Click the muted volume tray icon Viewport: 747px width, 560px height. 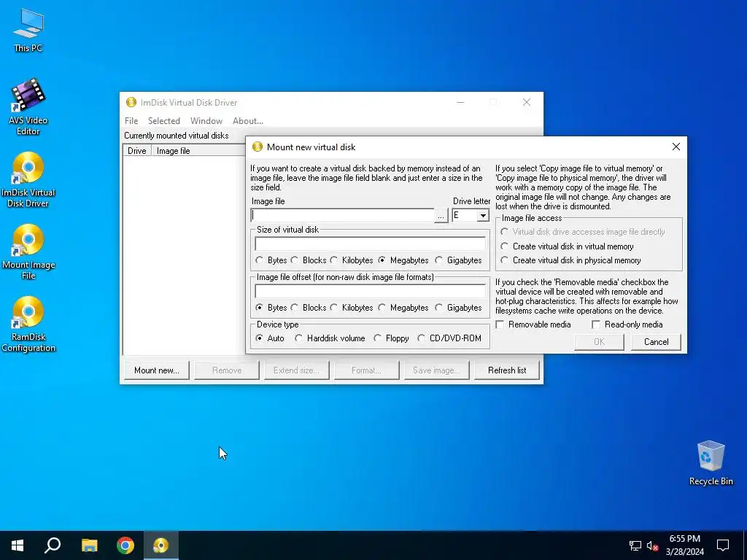[x=653, y=545]
